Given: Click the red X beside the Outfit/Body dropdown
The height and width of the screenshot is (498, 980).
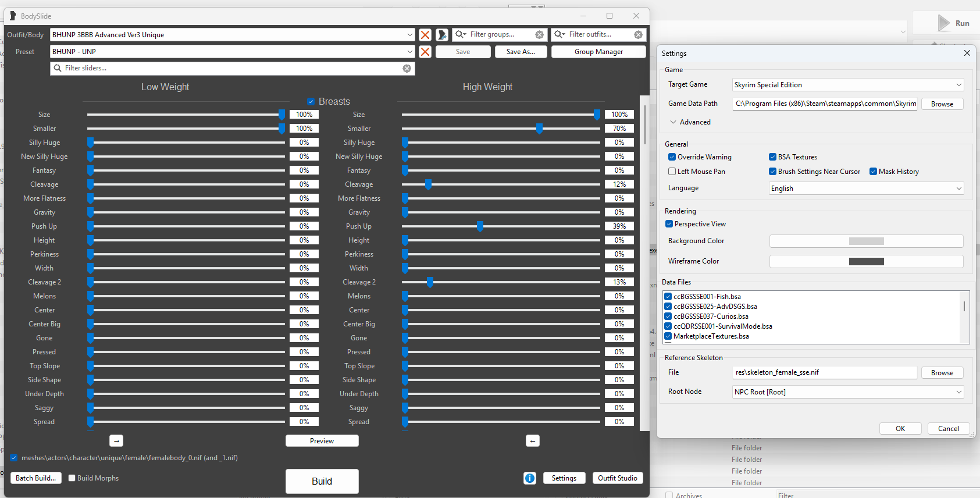Looking at the screenshot, I should coord(425,35).
